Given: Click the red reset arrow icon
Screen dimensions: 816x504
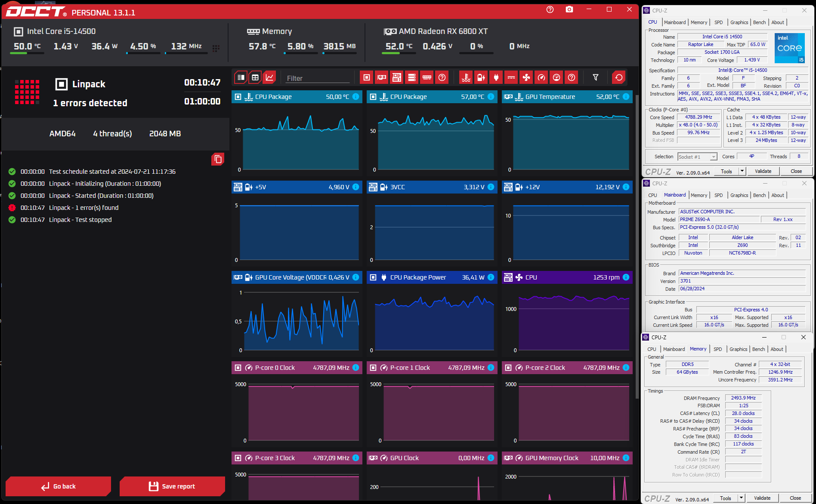Looking at the screenshot, I should pos(619,77).
